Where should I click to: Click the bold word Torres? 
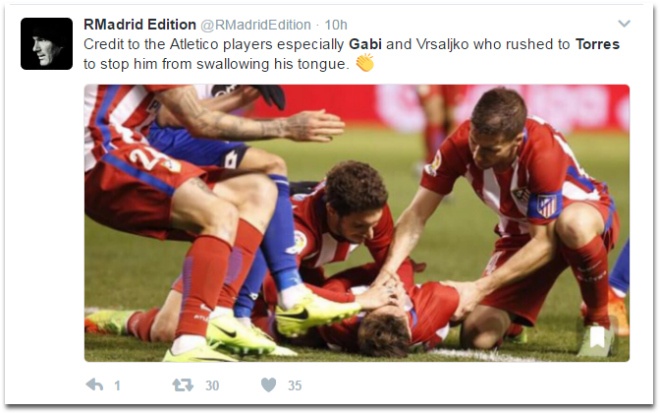pos(597,44)
